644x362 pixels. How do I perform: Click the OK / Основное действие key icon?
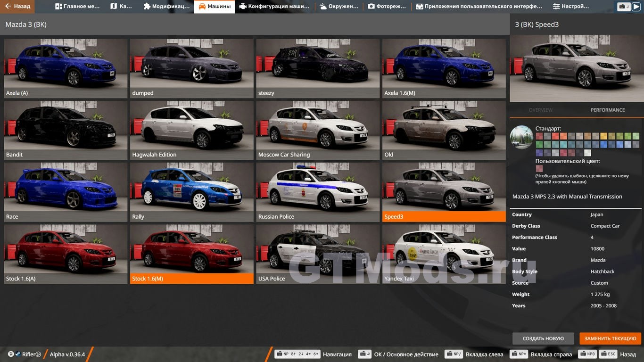tap(364, 354)
